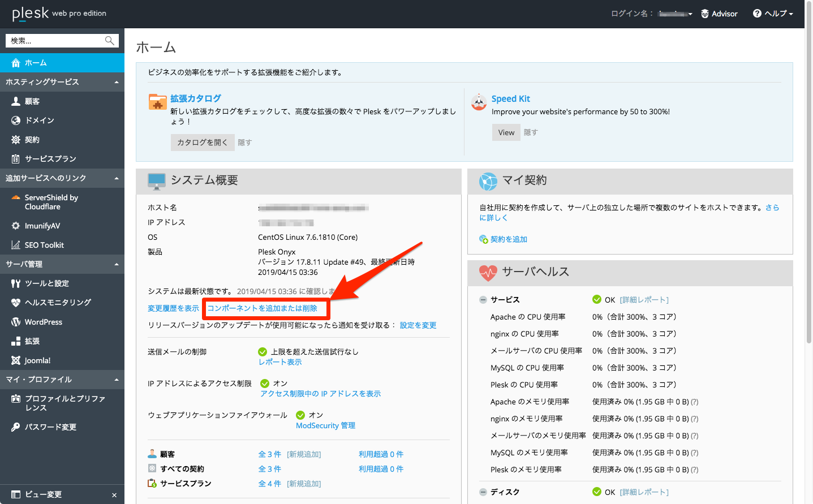Select the Health Monitoring heart icon
Screen dimensions: 813x504
15,303
